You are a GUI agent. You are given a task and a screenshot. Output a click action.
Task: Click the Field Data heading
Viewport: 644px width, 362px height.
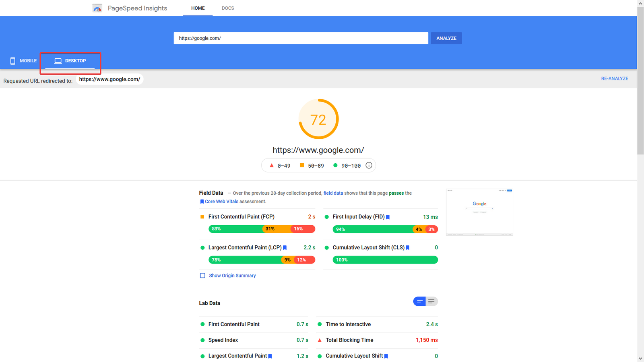pyautogui.click(x=211, y=193)
